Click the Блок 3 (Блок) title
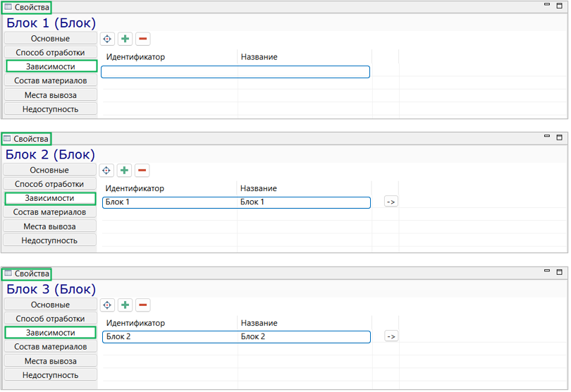 point(51,289)
